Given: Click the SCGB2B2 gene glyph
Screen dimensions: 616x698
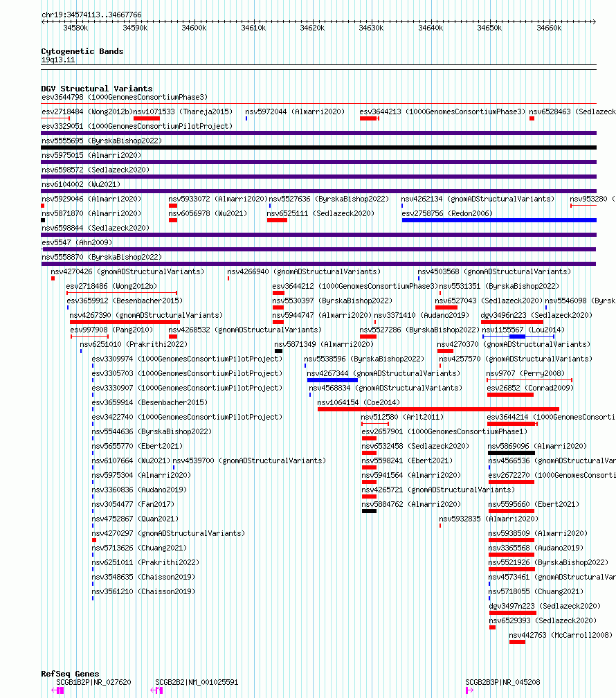Looking at the screenshot, I should coord(156,690).
